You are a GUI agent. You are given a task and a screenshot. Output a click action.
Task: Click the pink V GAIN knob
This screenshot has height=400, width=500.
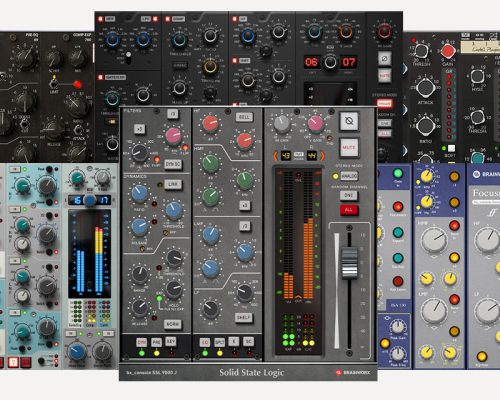pos(315,124)
